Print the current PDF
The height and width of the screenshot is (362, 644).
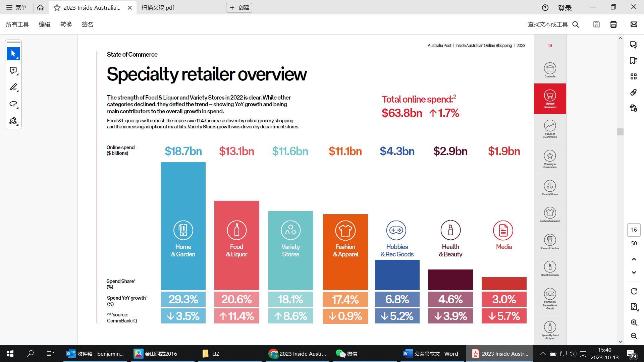(613, 24)
